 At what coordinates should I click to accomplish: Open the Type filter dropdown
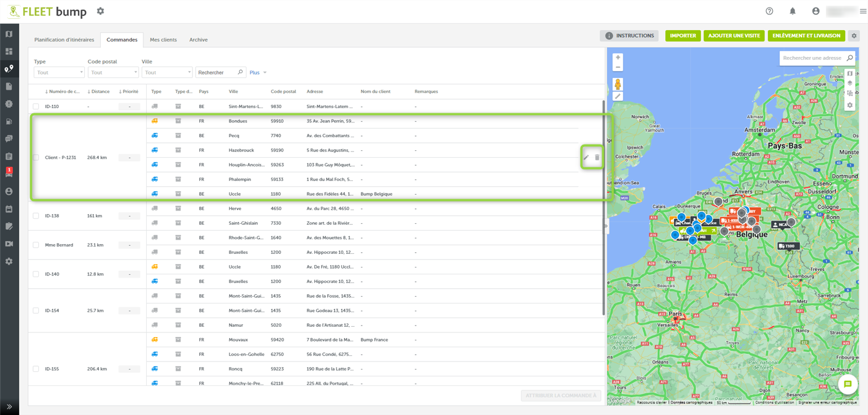tap(59, 72)
